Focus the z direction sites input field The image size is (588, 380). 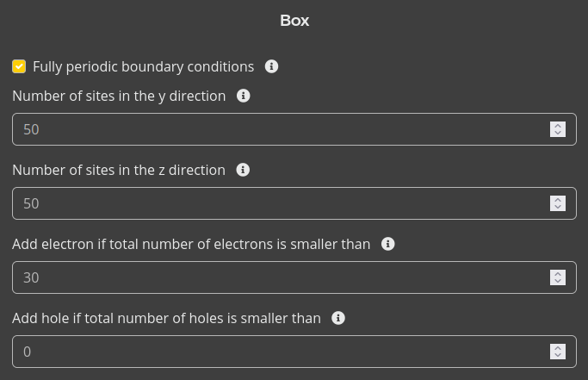(275, 203)
